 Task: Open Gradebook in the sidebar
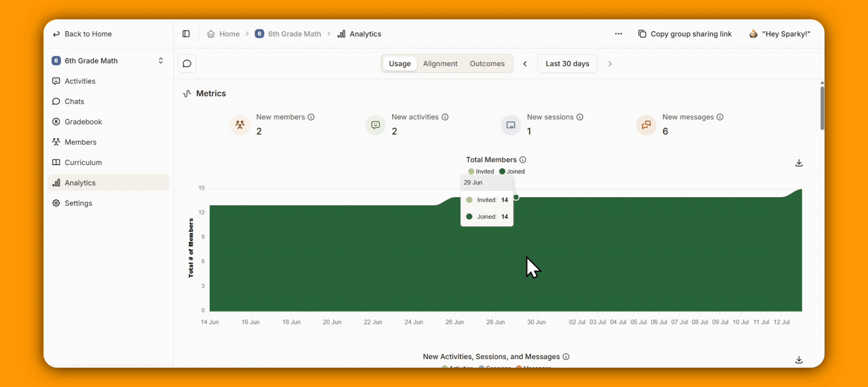click(x=108, y=122)
